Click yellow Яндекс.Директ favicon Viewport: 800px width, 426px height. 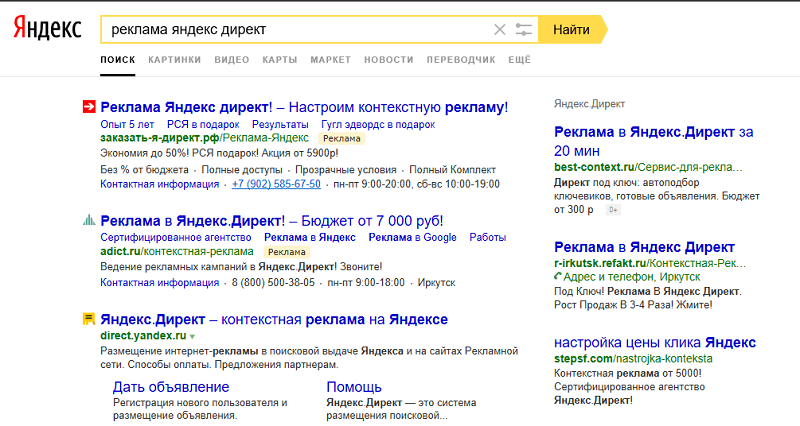click(x=89, y=319)
